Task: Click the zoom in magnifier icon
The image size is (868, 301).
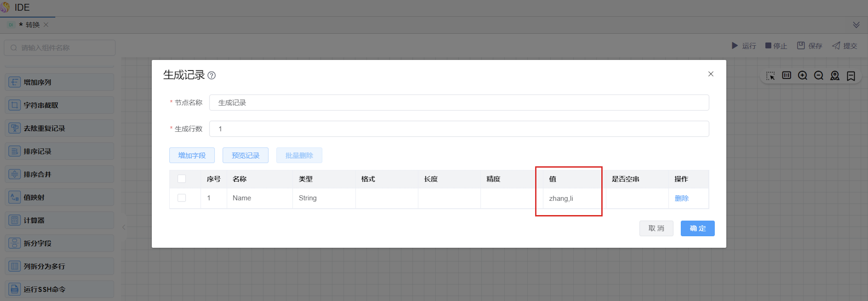Action: point(802,76)
